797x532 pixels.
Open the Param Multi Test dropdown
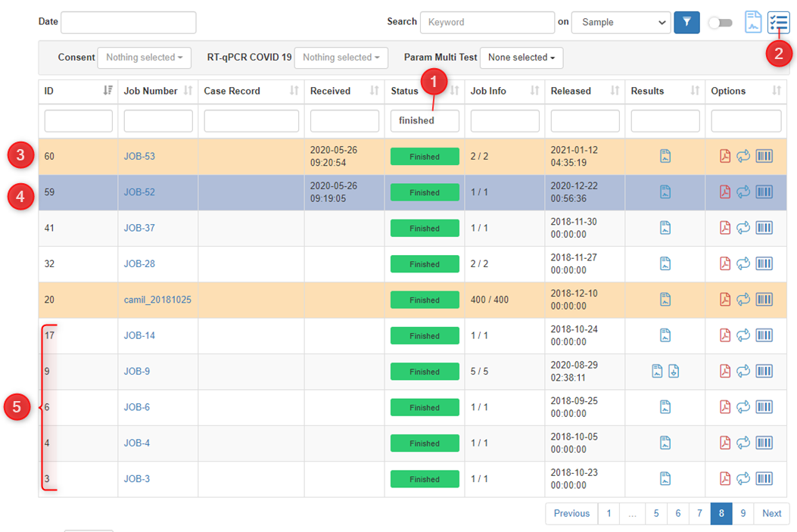coord(521,58)
